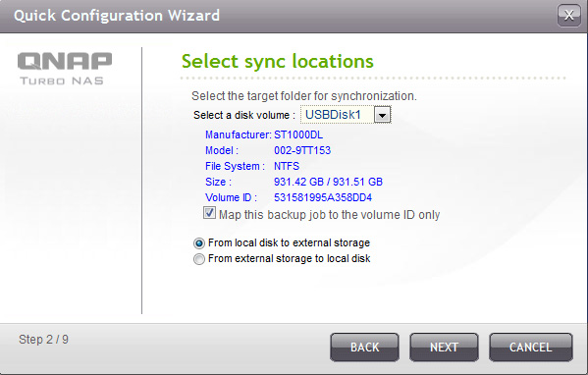
Task: Click the 'Select the target folder for synchronization' text
Action: tap(304, 96)
